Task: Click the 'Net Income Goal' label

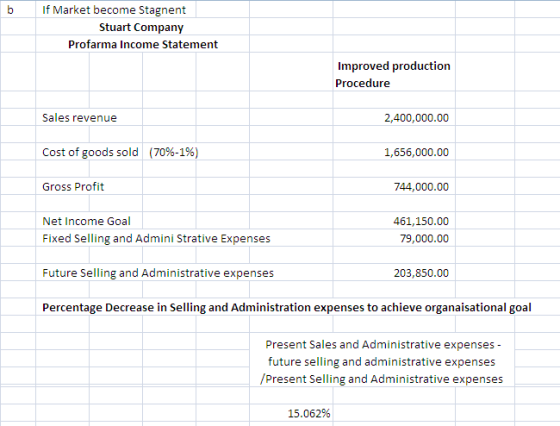Action: [x=86, y=221]
